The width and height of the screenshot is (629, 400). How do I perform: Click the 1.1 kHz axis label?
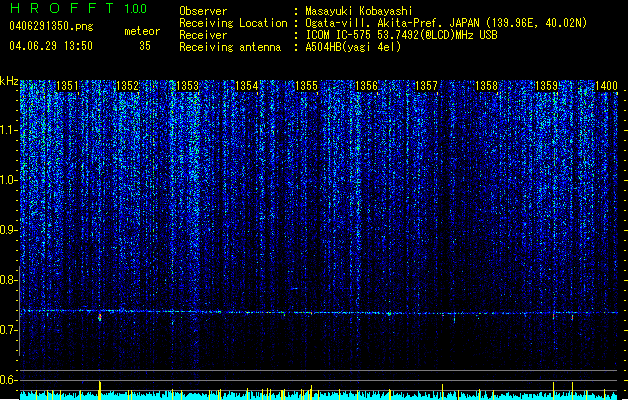[x=8, y=130]
